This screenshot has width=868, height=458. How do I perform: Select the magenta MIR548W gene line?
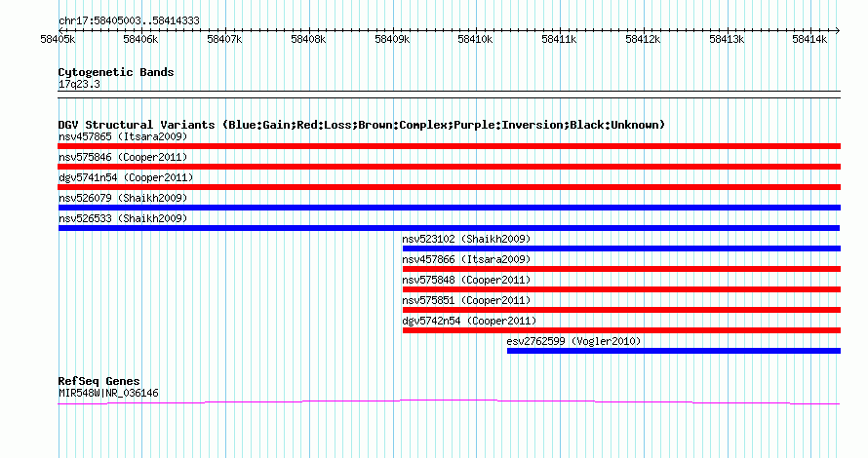(x=449, y=402)
